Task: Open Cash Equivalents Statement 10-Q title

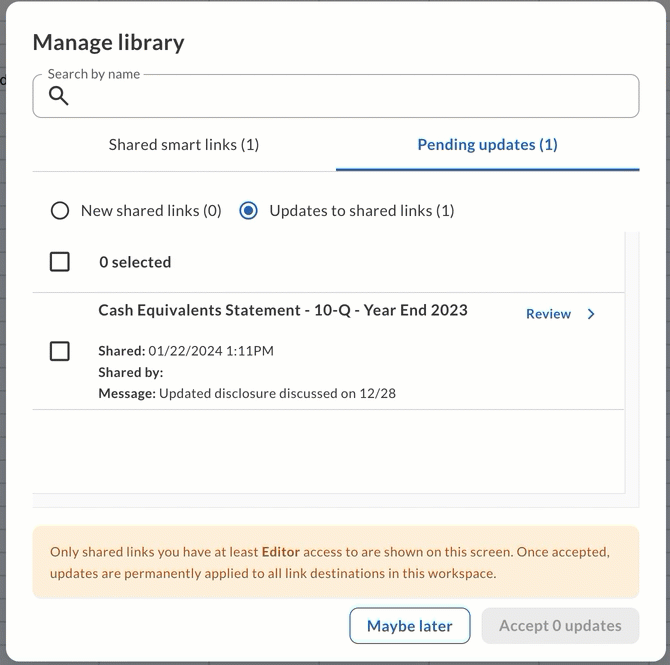Action: 283,310
